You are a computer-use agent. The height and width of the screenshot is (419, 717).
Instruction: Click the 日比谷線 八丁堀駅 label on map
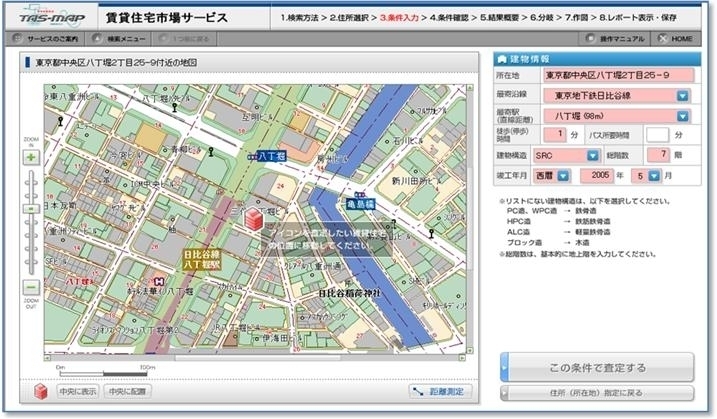tap(202, 260)
